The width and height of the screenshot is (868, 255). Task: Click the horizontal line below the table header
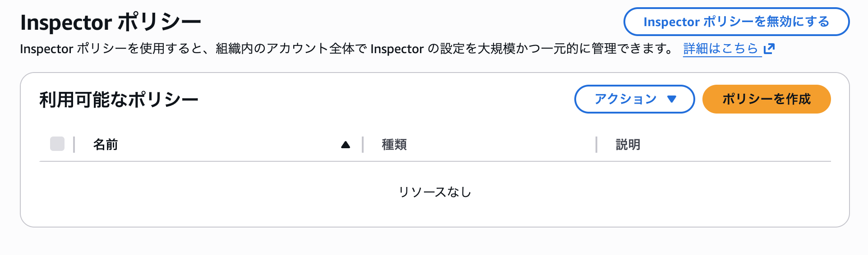pos(435,161)
